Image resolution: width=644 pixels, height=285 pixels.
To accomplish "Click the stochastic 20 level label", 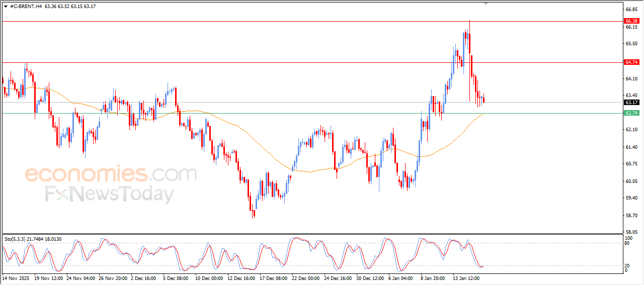I will coord(627,265).
